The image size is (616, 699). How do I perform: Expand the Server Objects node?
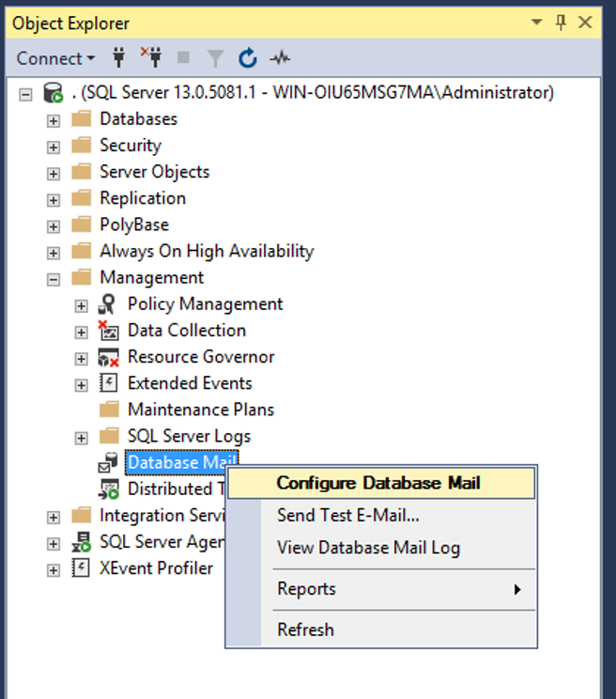point(54,174)
